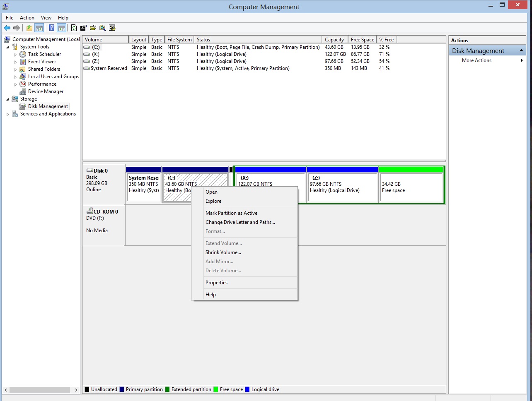Open the Action menu
This screenshot has height=401, width=532.
coord(27,18)
